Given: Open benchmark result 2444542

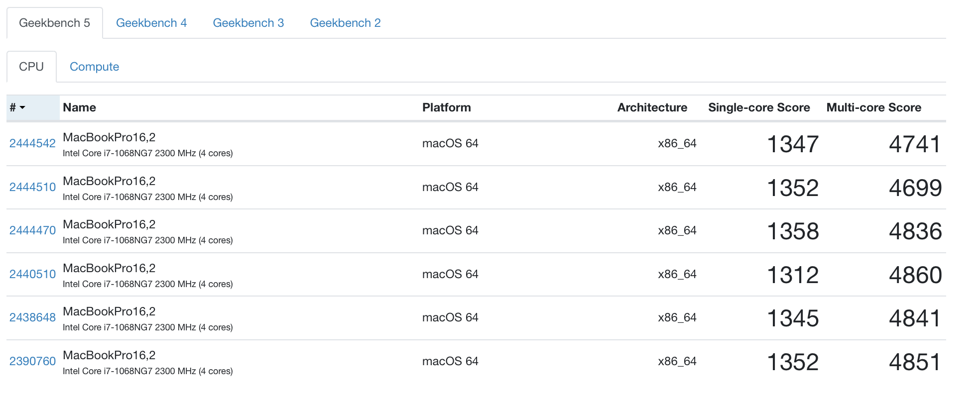Looking at the screenshot, I should click(32, 143).
